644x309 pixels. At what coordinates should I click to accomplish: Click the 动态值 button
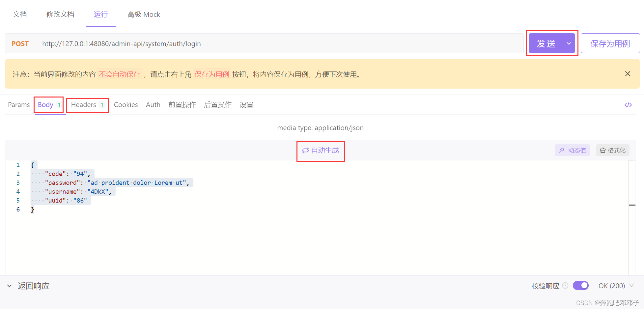572,150
